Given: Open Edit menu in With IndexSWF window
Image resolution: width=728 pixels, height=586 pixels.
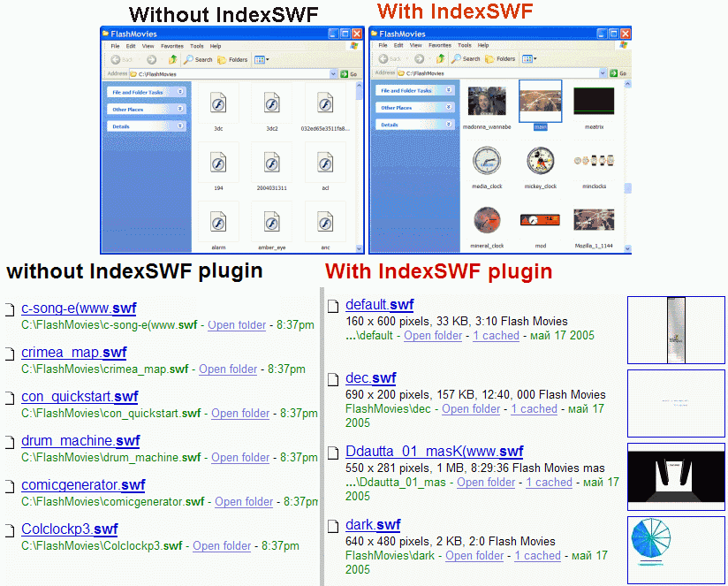Looking at the screenshot, I should coord(398,45).
